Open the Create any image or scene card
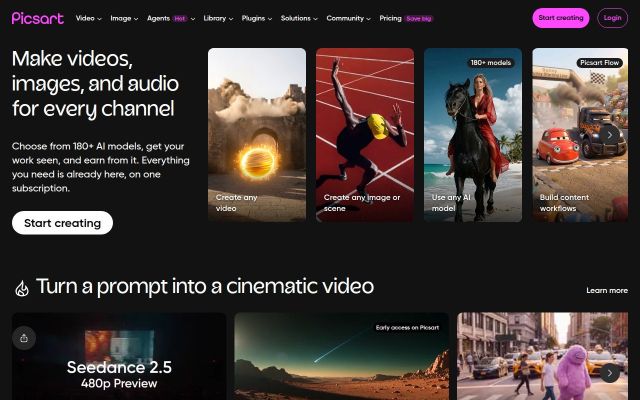640x400 pixels. click(365, 135)
